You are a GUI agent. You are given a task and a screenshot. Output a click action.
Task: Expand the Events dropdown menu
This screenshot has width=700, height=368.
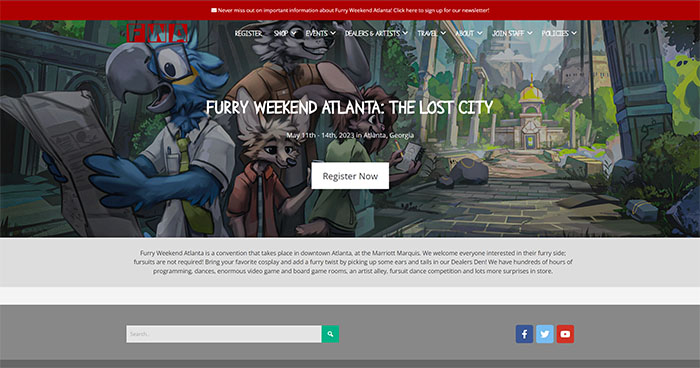click(x=321, y=33)
